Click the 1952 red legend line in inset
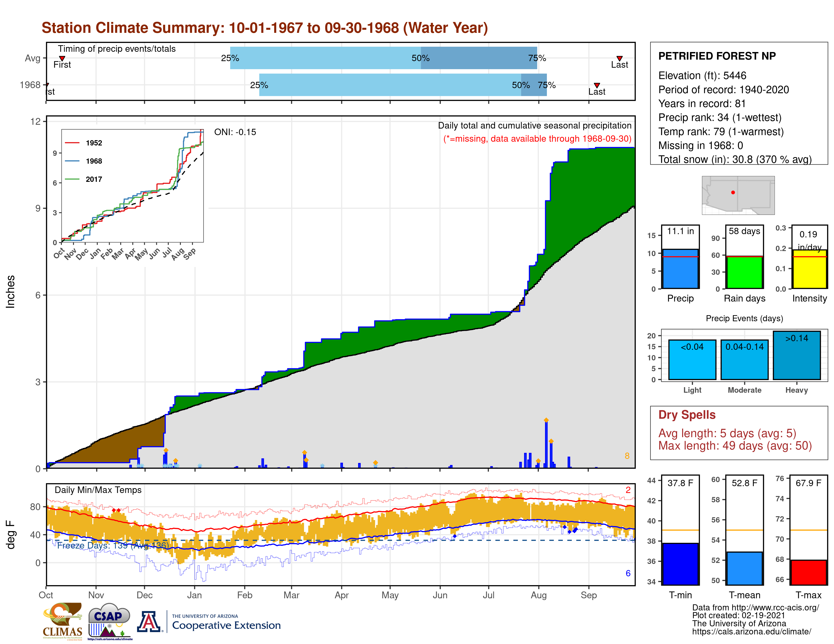 pos(72,143)
